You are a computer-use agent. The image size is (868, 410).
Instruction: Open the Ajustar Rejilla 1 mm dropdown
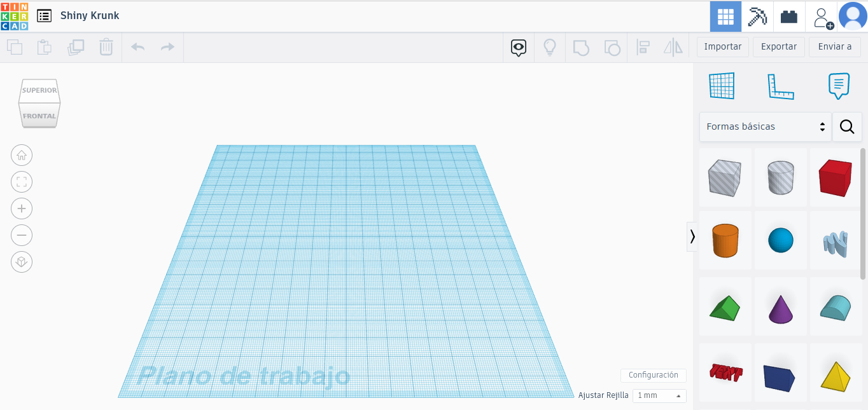(659, 395)
